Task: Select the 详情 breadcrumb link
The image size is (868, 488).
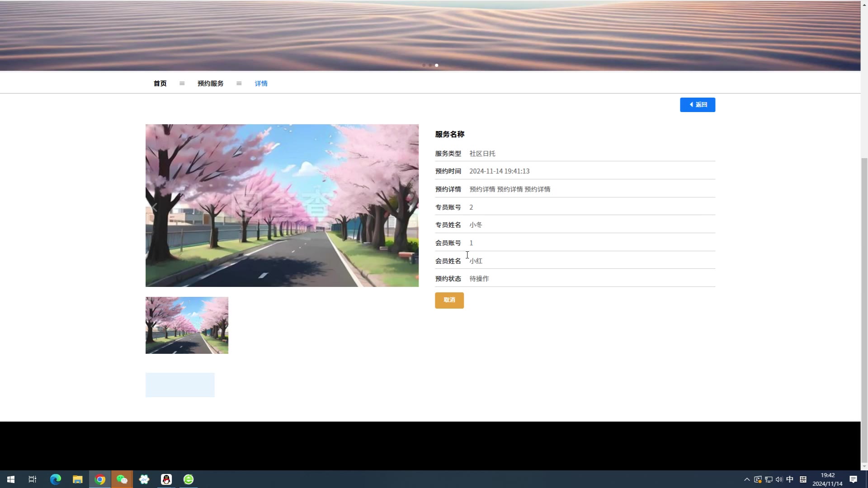Action: tap(261, 84)
